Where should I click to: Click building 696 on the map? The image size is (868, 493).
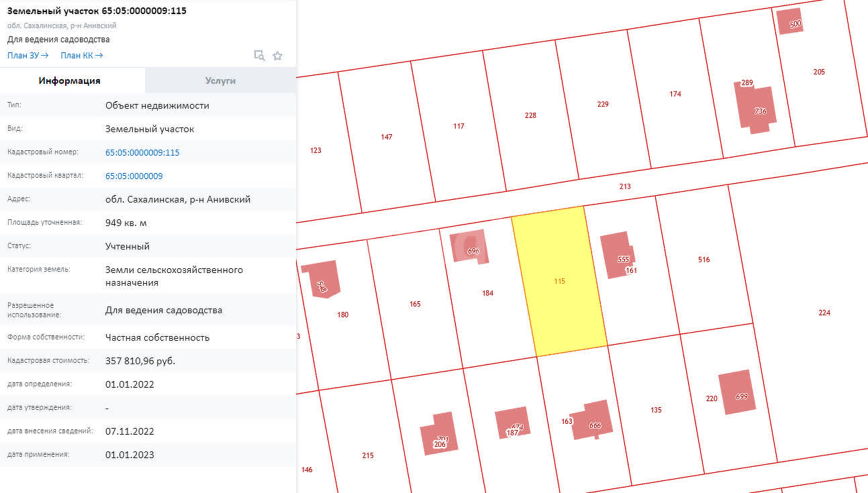pyautogui.click(x=469, y=246)
